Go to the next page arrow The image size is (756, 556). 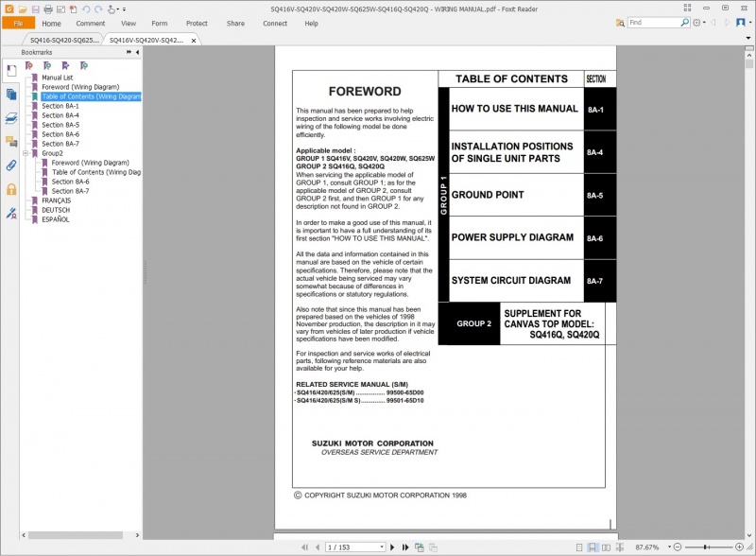[x=392, y=547]
